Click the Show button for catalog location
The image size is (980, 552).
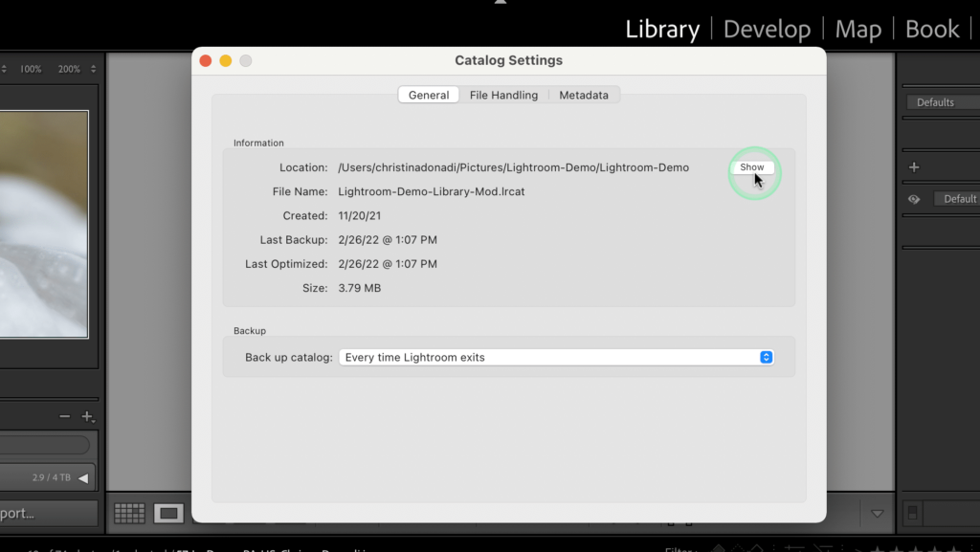(751, 166)
